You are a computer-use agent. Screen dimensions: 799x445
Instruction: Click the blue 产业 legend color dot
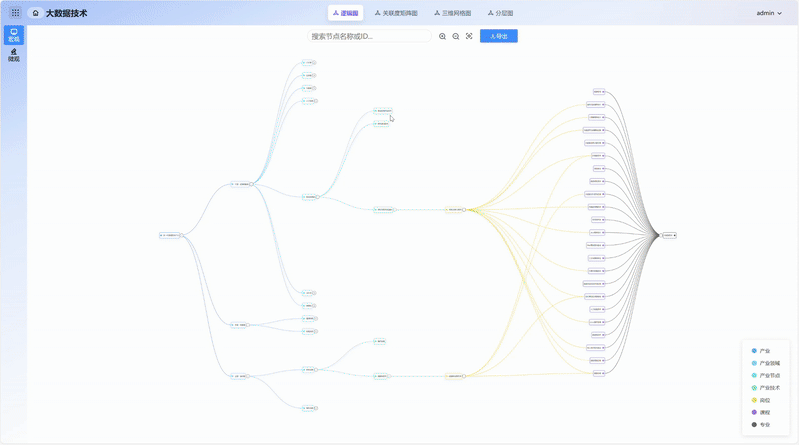coord(754,351)
